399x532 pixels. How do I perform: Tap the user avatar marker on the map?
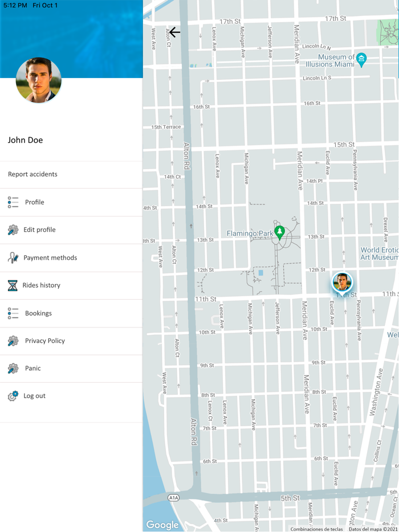342,281
